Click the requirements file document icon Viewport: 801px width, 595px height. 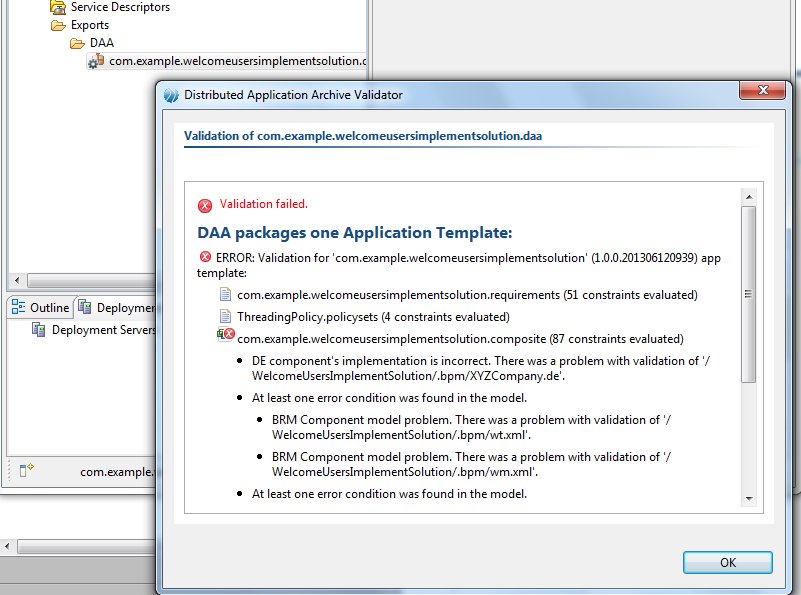(x=225, y=294)
